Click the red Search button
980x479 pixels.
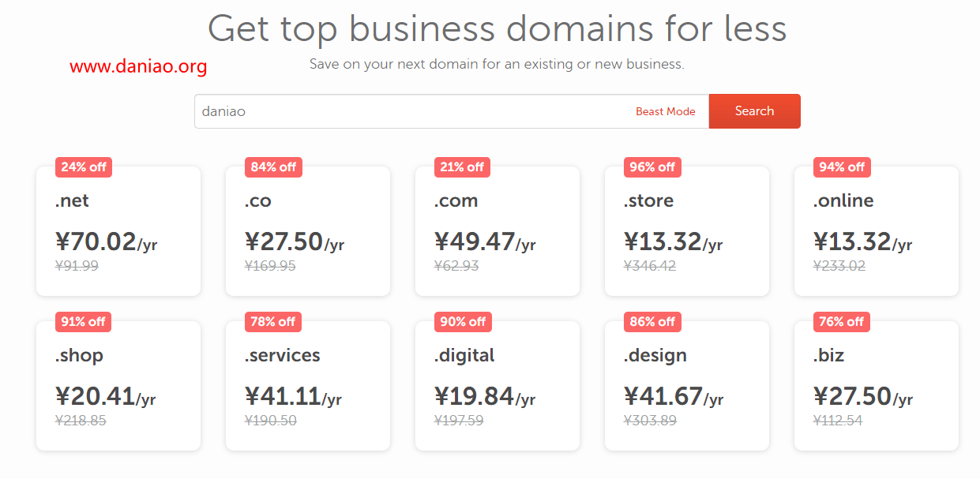click(x=754, y=111)
